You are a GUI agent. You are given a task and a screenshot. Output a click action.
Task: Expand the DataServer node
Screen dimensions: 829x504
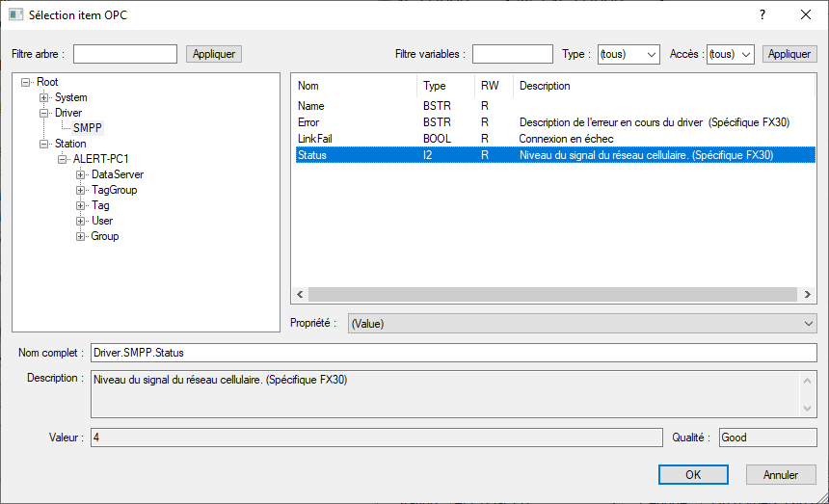coord(80,174)
